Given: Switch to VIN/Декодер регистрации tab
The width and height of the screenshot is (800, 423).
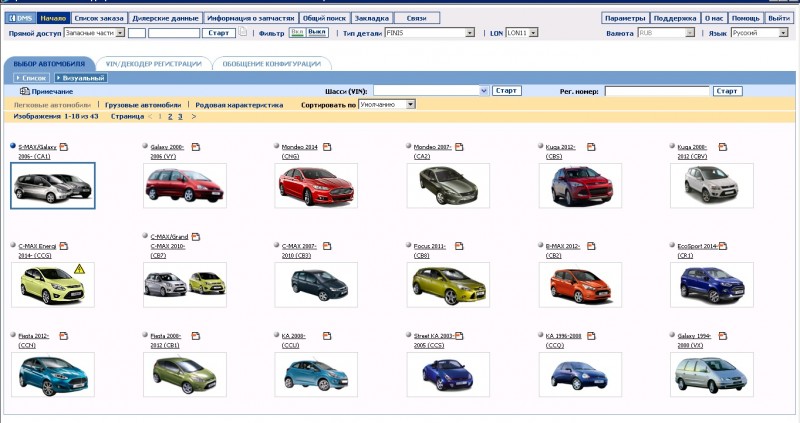Looking at the screenshot, I should [x=155, y=63].
